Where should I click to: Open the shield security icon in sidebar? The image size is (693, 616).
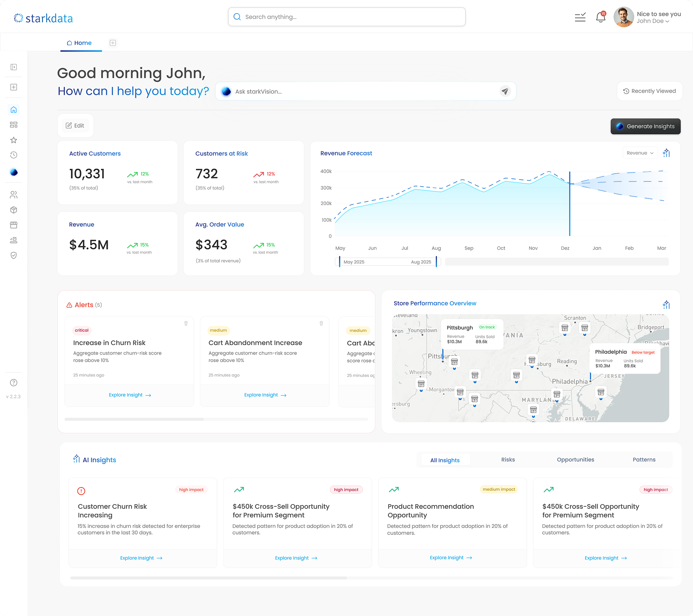pos(14,255)
